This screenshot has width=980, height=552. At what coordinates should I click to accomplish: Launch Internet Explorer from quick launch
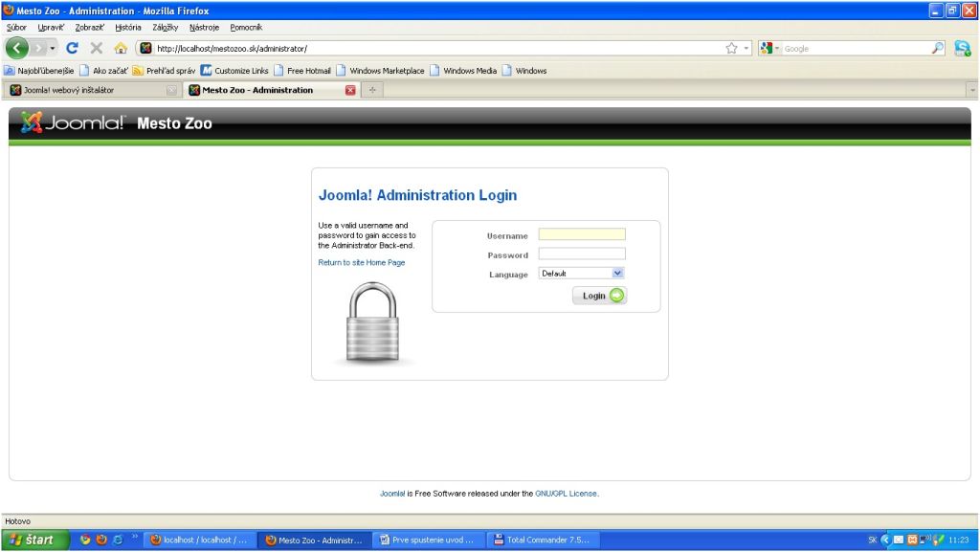coord(118,541)
